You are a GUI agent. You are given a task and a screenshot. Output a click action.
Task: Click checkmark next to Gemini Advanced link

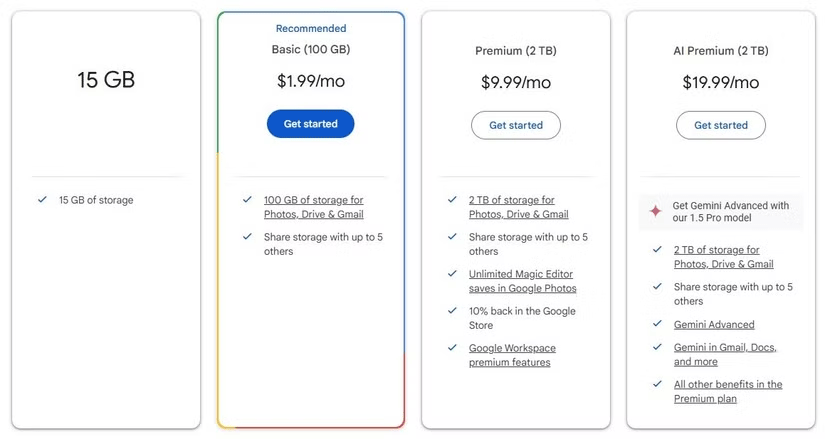pyautogui.click(x=657, y=324)
